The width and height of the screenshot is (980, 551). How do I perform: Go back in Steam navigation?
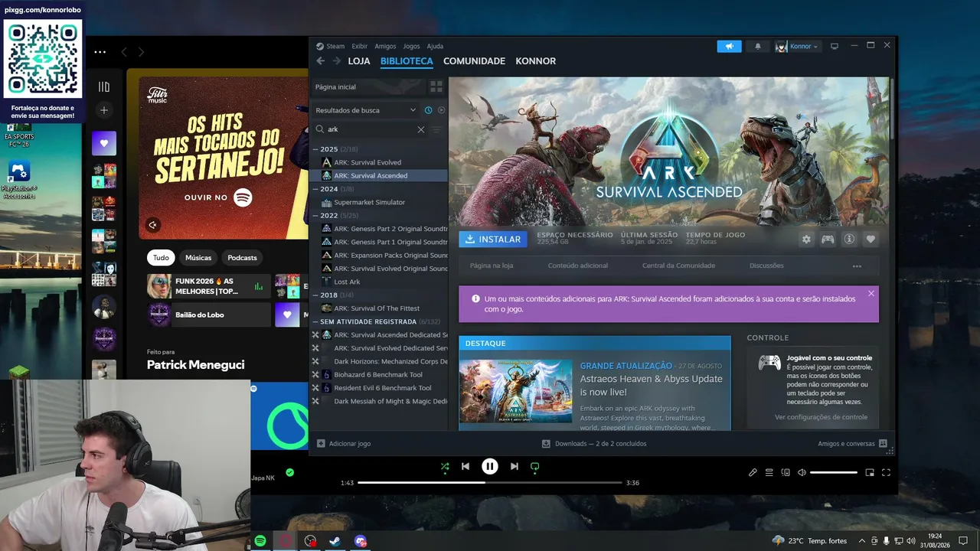[321, 61]
